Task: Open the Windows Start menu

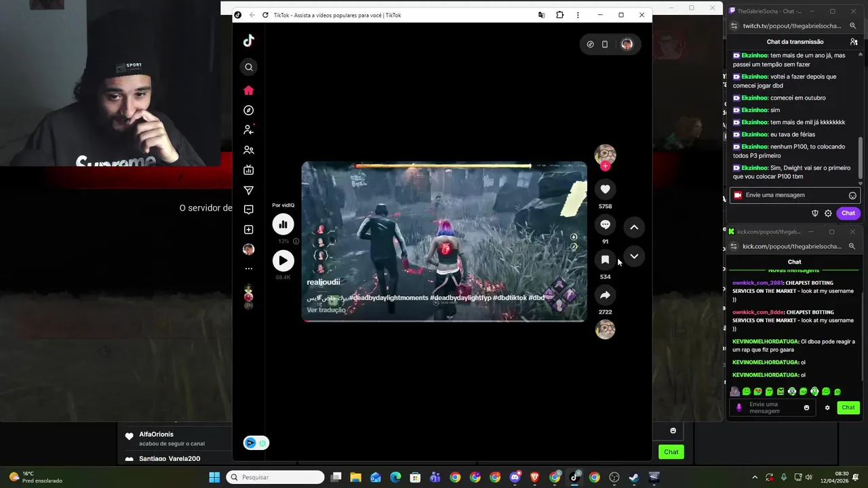Action: (x=214, y=477)
